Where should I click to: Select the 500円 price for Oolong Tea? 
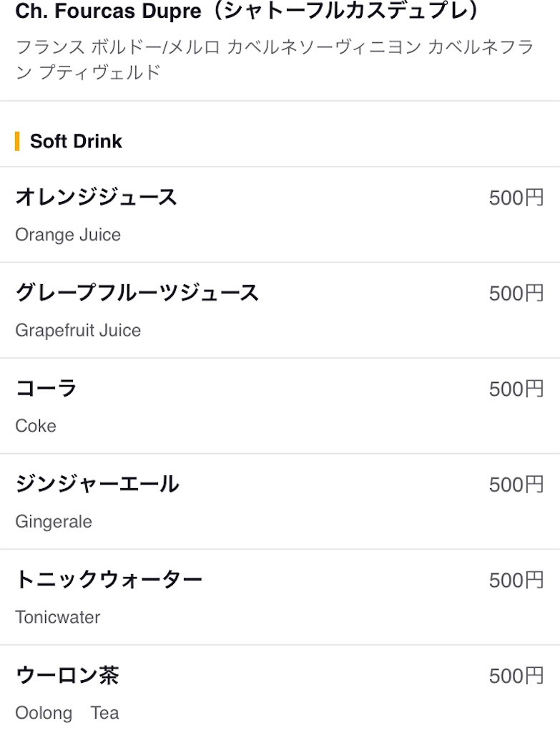pos(516,676)
